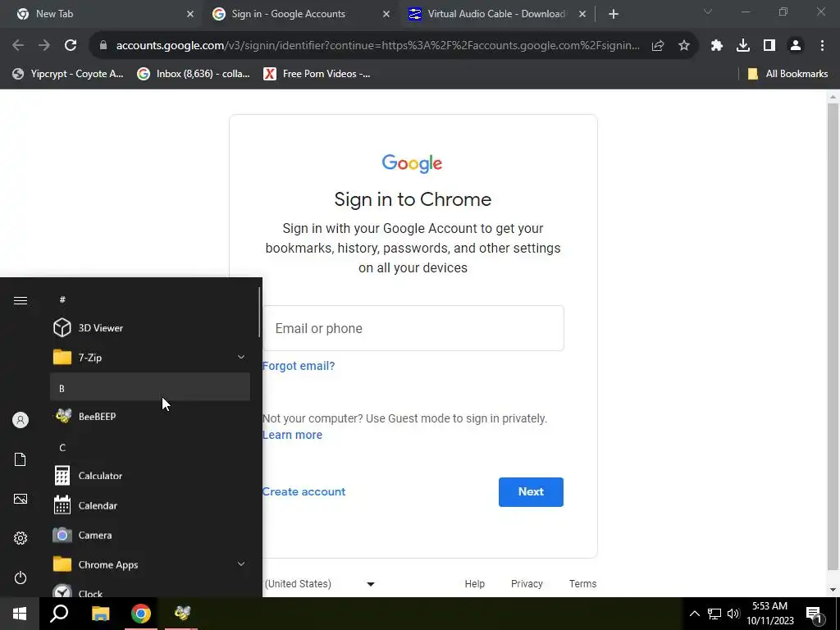Click the Forgot email? link
The image size is (840, 630).
click(x=299, y=366)
